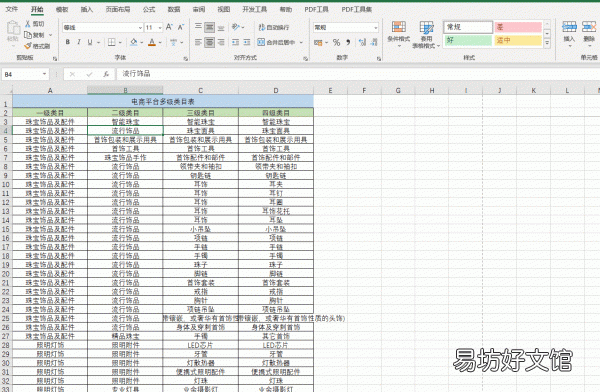600x392 pixels.
Task: Open Font dialog launcher in 字体 group
Action: point(186,58)
